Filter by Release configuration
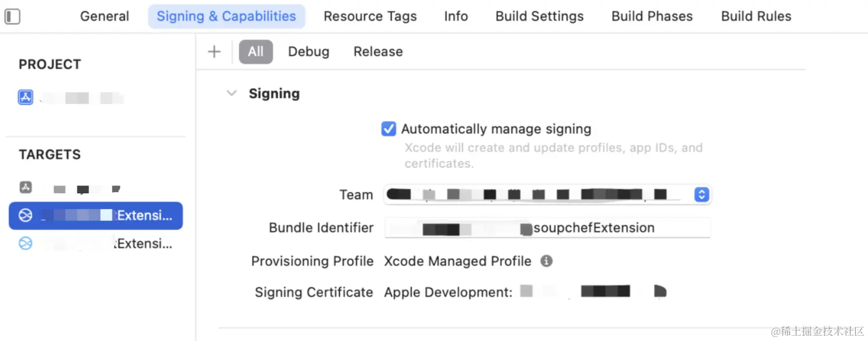 pyautogui.click(x=378, y=51)
